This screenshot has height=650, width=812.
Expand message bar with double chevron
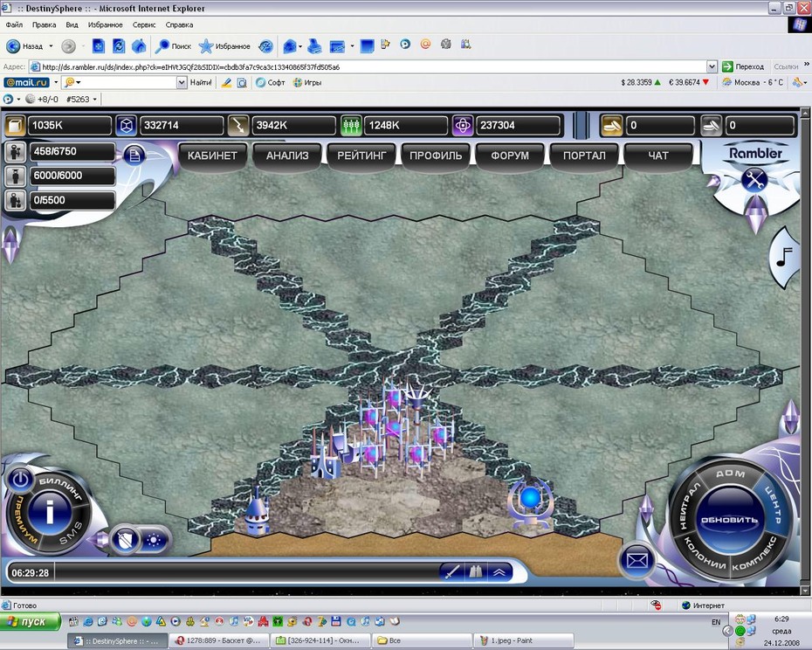pyautogui.click(x=499, y=572)
